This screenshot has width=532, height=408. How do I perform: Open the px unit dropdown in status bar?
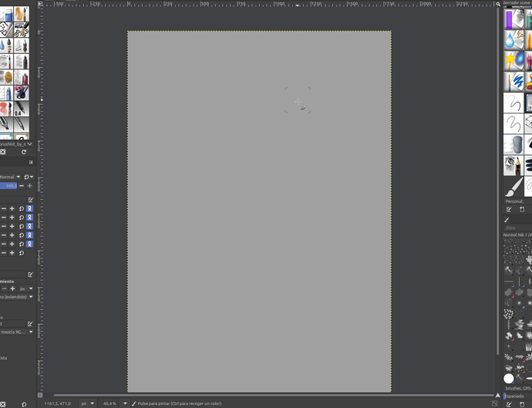[88, 403]
